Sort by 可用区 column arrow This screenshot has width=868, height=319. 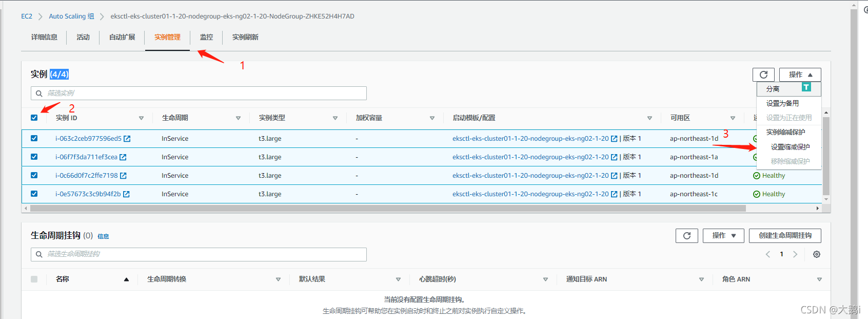pos(733,118)
